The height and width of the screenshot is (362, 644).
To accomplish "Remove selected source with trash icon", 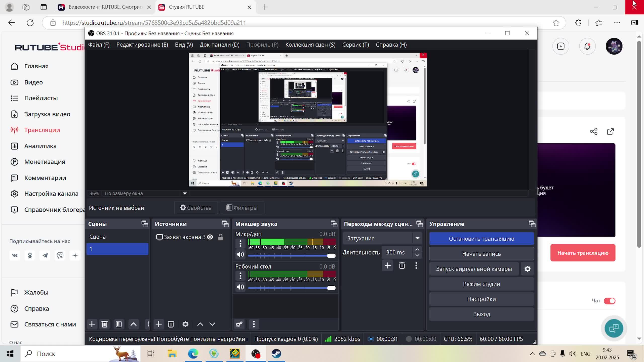I will point(171,324).
